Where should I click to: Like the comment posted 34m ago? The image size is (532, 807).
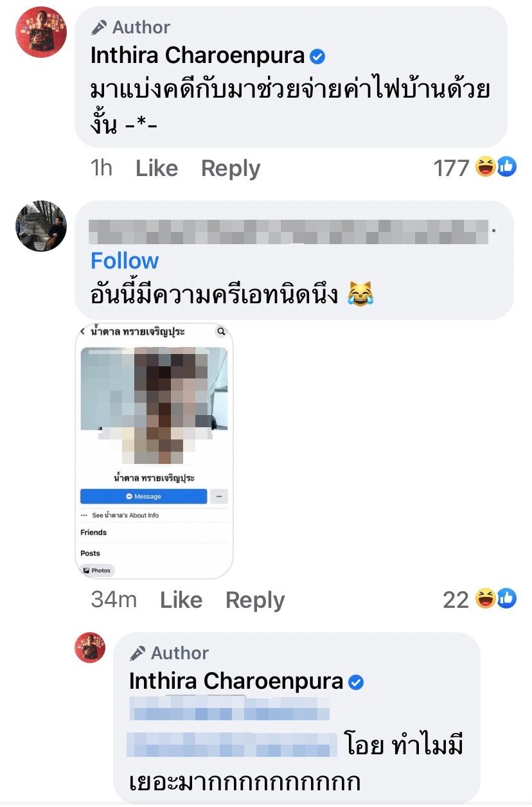[181, 600]
